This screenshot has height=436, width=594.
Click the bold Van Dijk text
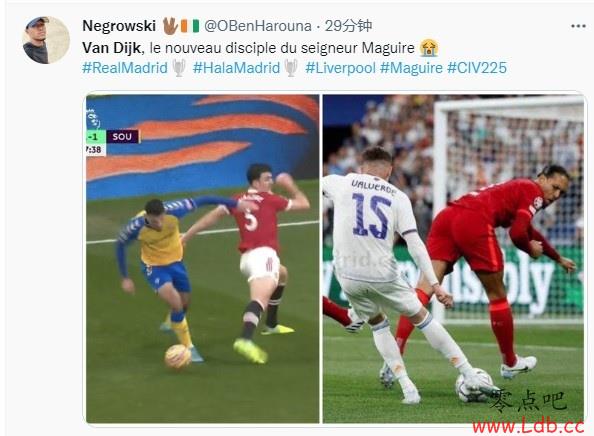coord(112,48)
